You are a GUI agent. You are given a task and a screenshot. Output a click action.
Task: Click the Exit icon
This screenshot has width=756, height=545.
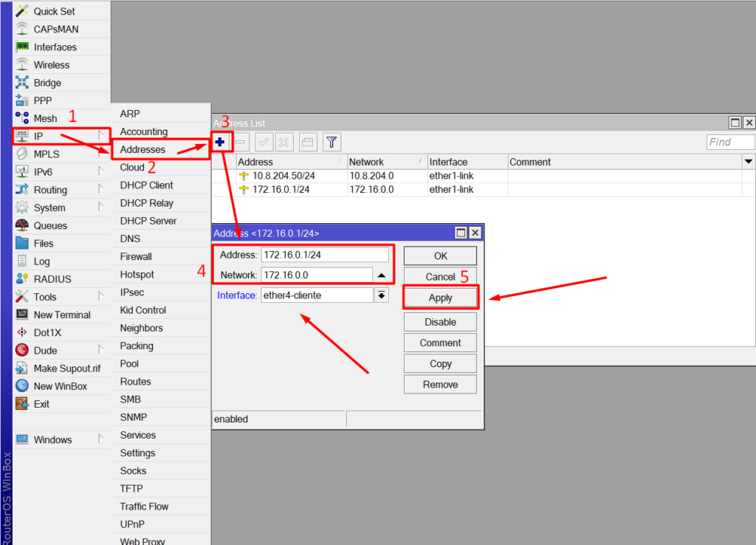coord(21,404)
